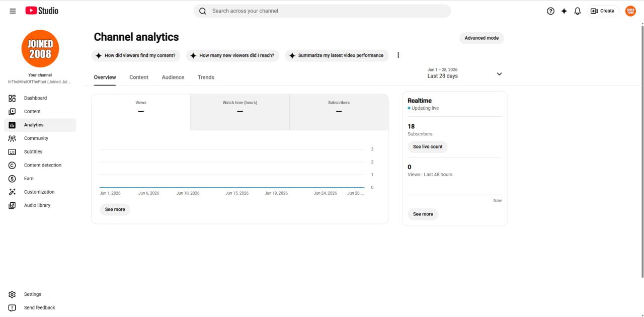Viewport: 644px width, 317px height.
Task: Open Community from the sidebar label
Action: coord(36,138)
